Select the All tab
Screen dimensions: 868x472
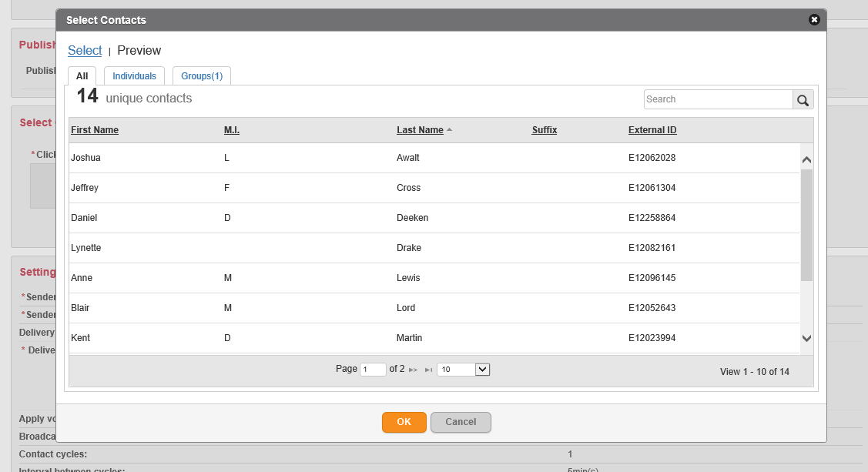[x=82, y=76]
